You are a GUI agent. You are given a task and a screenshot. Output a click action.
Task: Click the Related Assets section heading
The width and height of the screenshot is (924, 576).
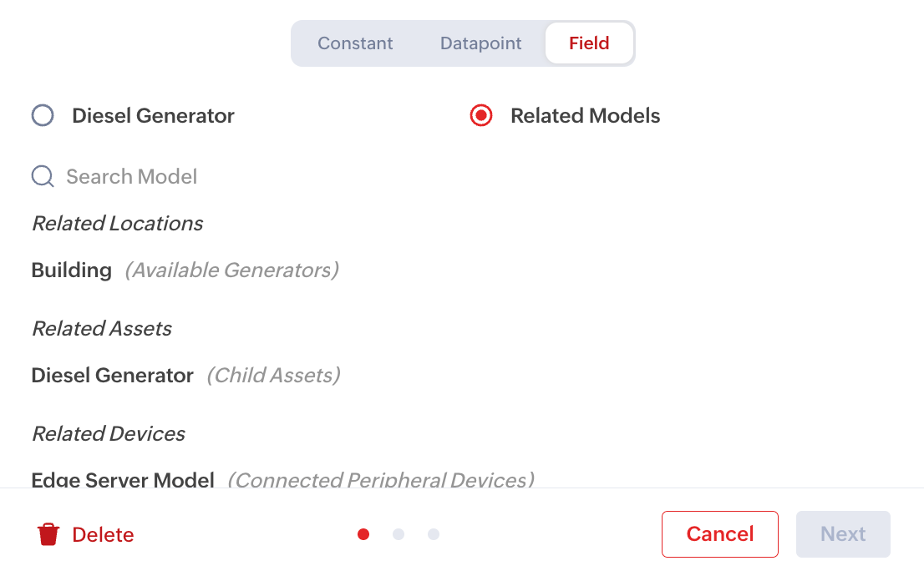(x=102, y=329)
